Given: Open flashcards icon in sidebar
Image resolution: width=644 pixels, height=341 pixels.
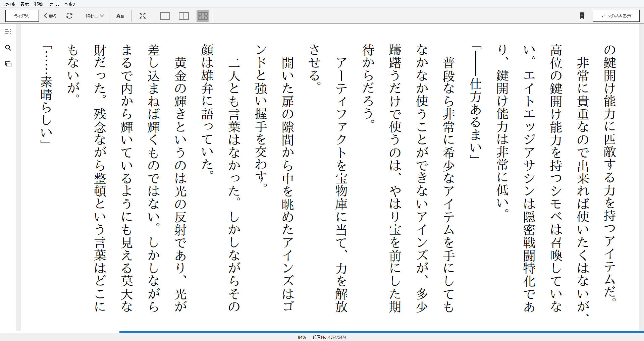Looking at the screenshot, I should coord(8,64).
